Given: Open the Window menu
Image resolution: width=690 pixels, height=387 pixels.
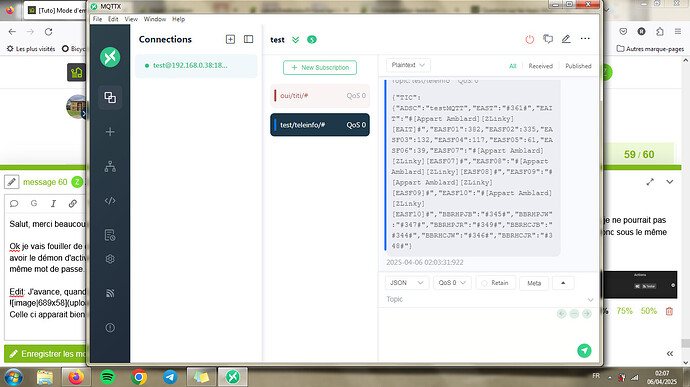Looking at the screenshot, I should click(x=154, y=19).
